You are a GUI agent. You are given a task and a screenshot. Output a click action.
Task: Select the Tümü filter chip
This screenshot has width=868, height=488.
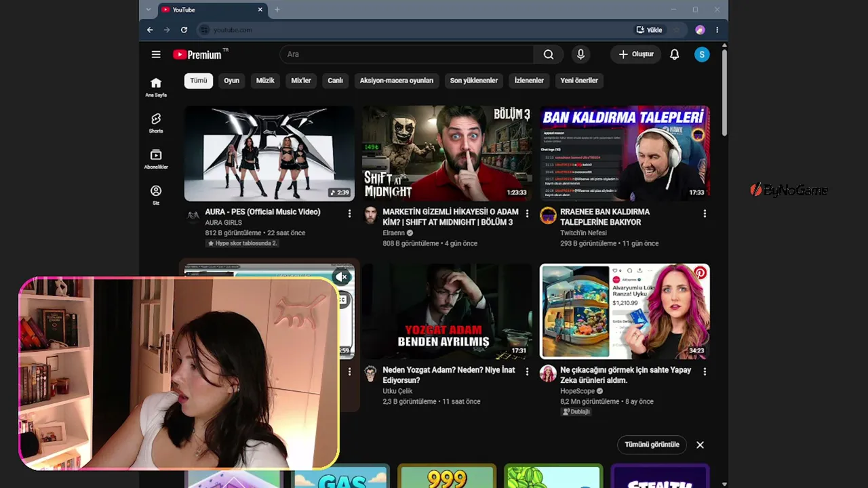199,81
